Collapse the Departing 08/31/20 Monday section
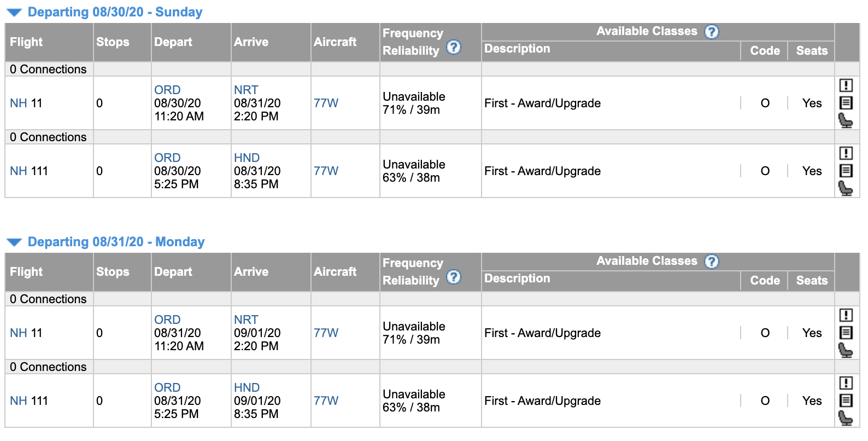Image resolution: width=868 pixels, height=441 pixels. coord(14,242)
